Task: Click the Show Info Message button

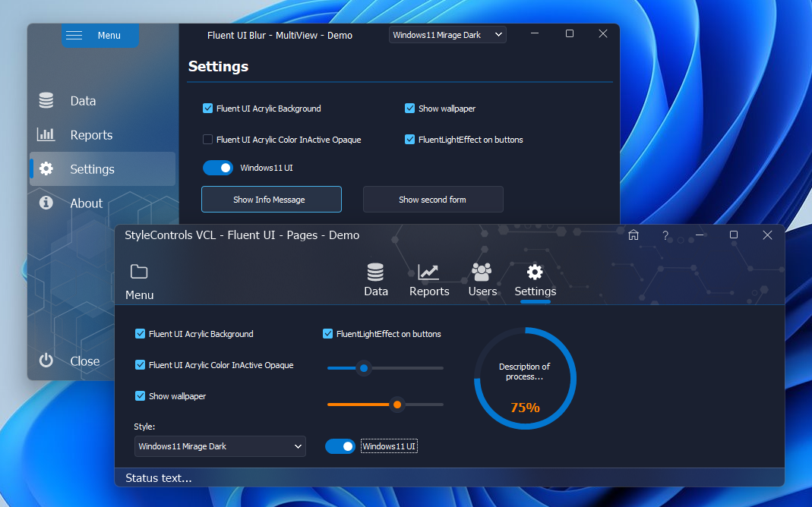Action: pyautogui.click(x=271, y=199)
